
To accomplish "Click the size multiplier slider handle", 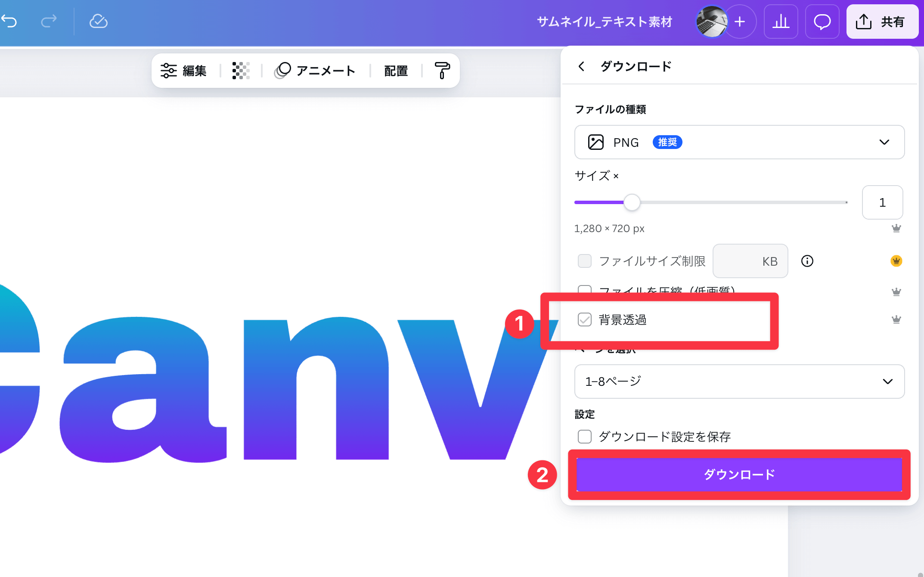I will point(632,202).
